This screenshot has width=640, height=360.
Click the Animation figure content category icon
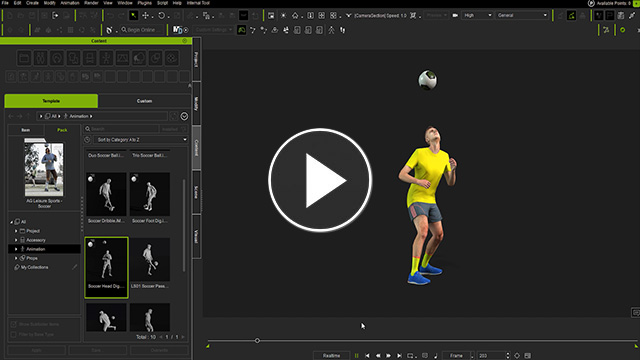[x=106, y=58]
